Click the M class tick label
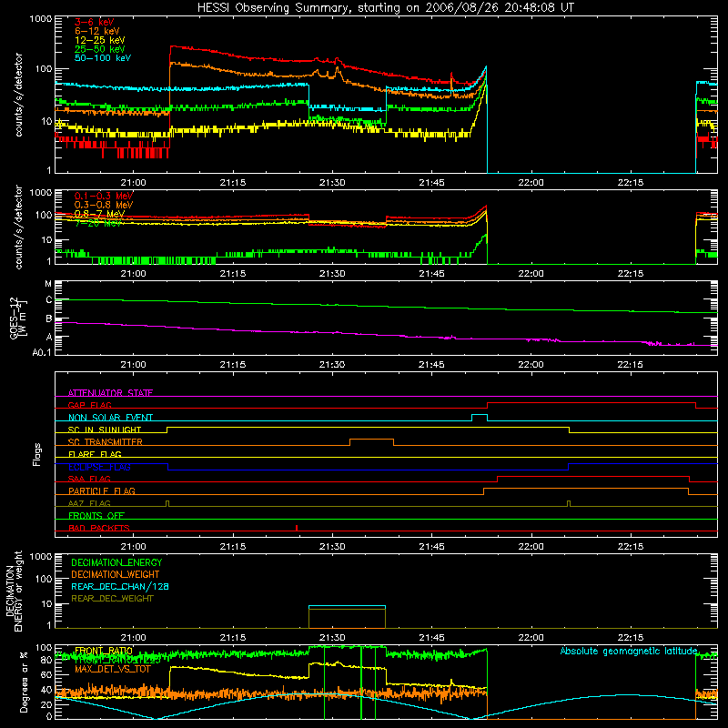 pos(48,284)
